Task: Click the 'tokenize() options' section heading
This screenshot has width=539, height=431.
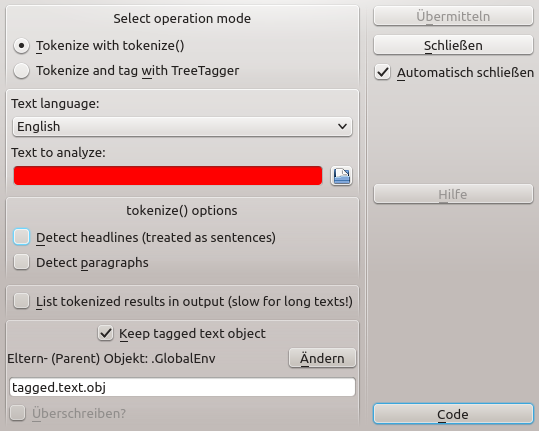Action: point(182,210)
